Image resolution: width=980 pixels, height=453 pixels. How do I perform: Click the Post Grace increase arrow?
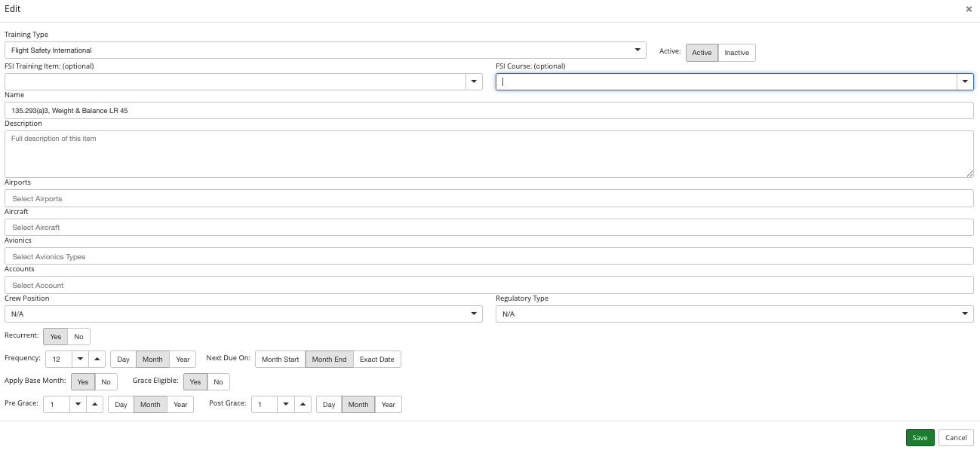pos(302,405)
